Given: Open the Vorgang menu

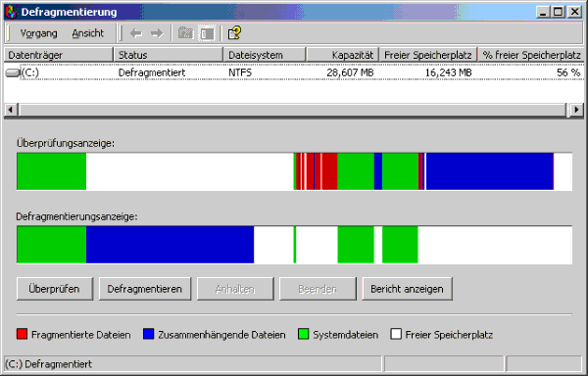Looking at the screenshot, I should pyautogui.click(x=38, y=33).
